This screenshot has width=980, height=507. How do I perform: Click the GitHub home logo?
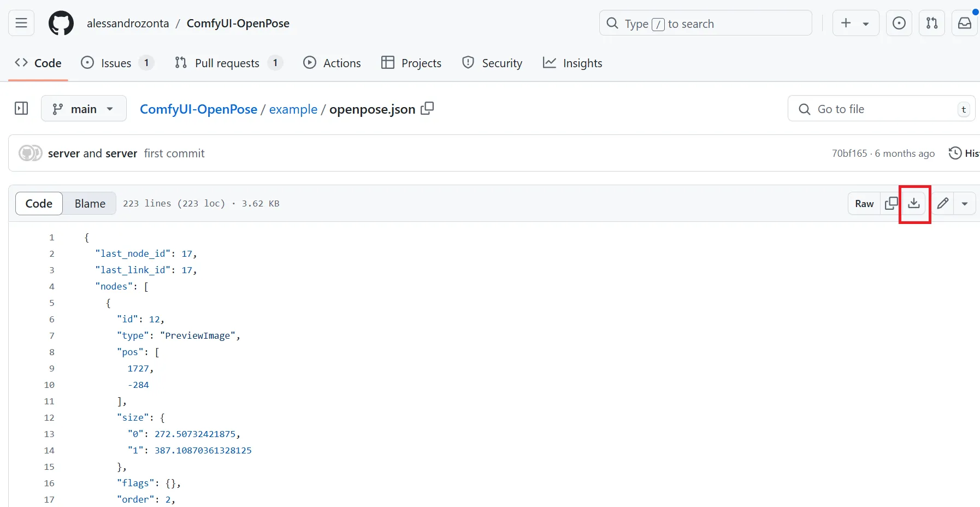point(61,23)
